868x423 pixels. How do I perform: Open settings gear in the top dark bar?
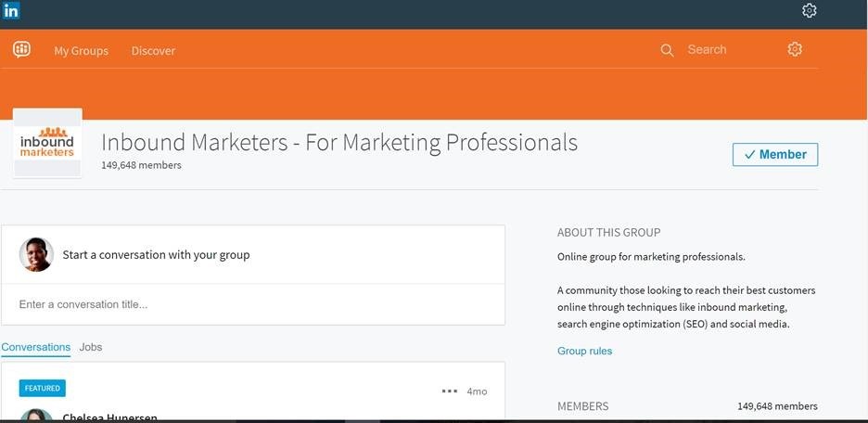809,11
